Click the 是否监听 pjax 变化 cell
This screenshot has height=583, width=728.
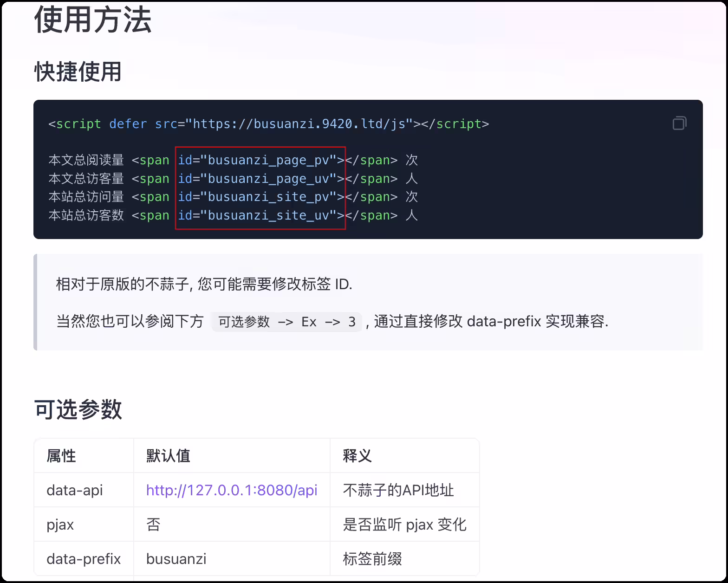(x=404, y=525)
